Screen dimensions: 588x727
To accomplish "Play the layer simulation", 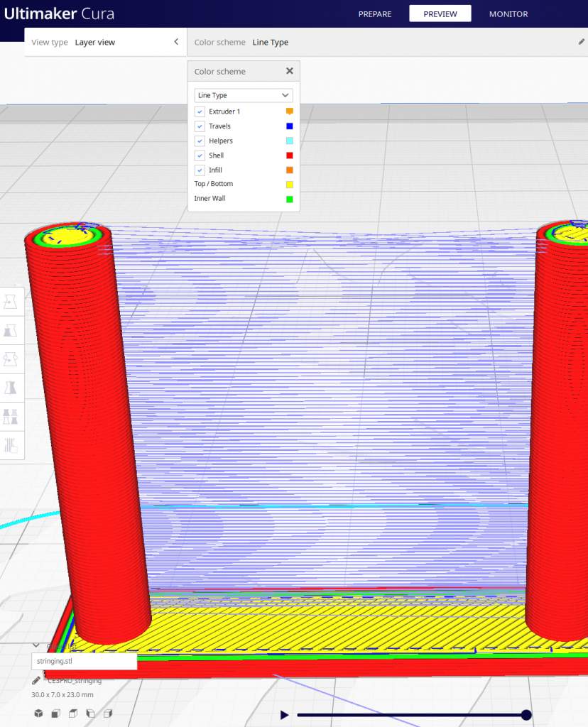I will point(285,715).
